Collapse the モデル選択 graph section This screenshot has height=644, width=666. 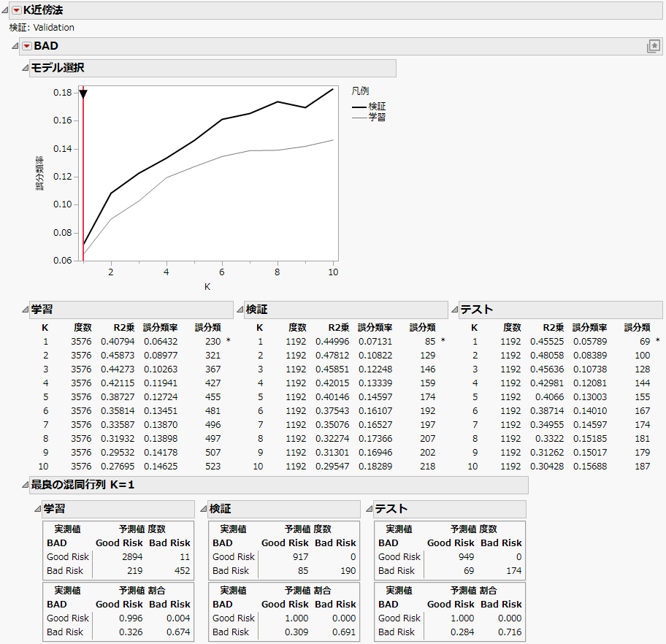[25, 69]
